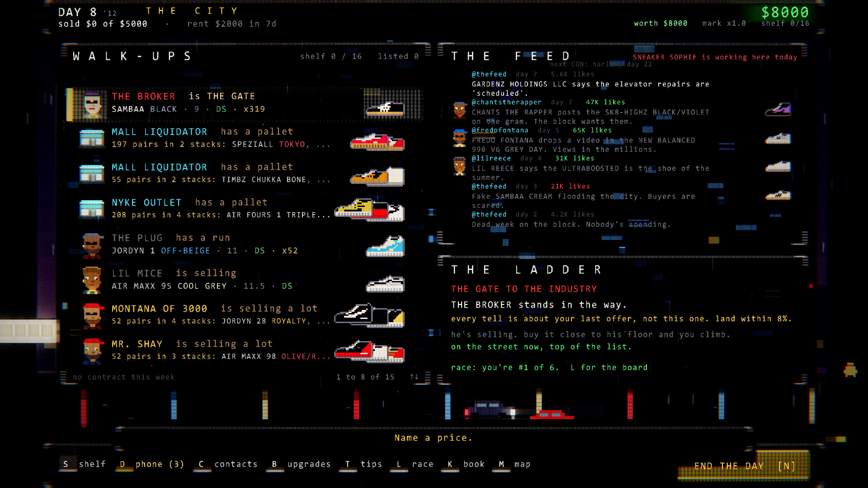Open the NYKE OUTLET store icon
Screen dimensions: 868x488
tap(92, 209)
